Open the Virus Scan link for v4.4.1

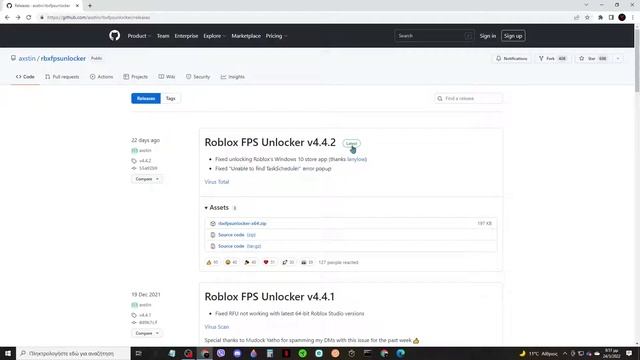tap(217, 327)
